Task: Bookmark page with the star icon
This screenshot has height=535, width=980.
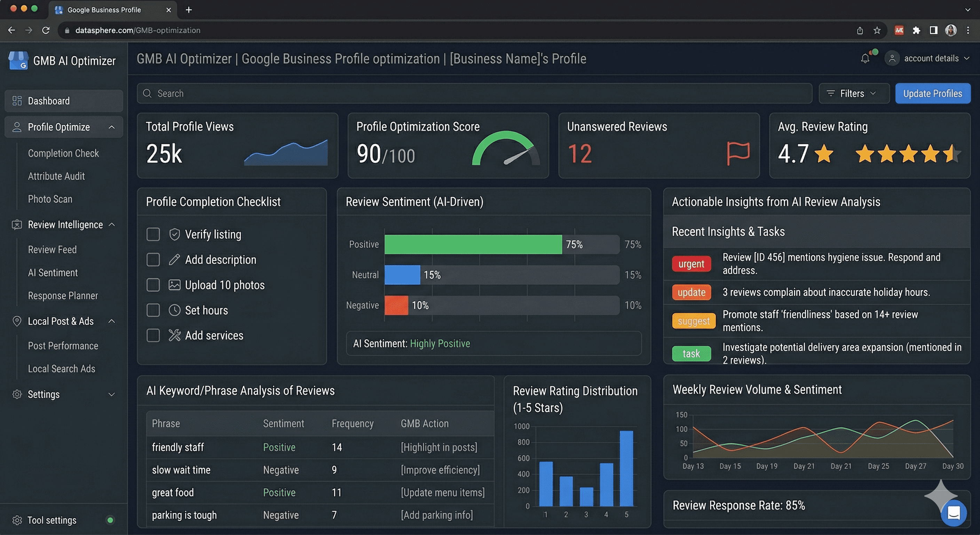Action: (x=877, y=30)
